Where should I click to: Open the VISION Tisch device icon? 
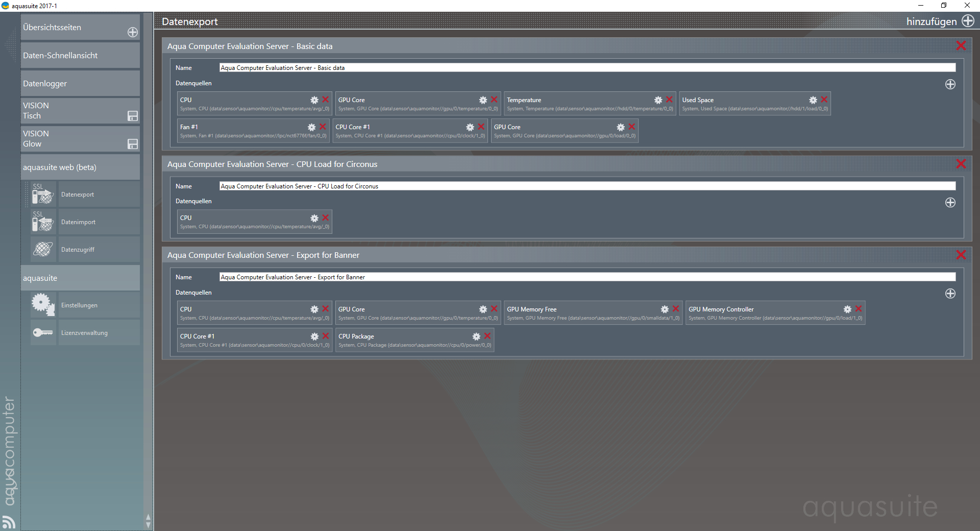click(133, 116)
